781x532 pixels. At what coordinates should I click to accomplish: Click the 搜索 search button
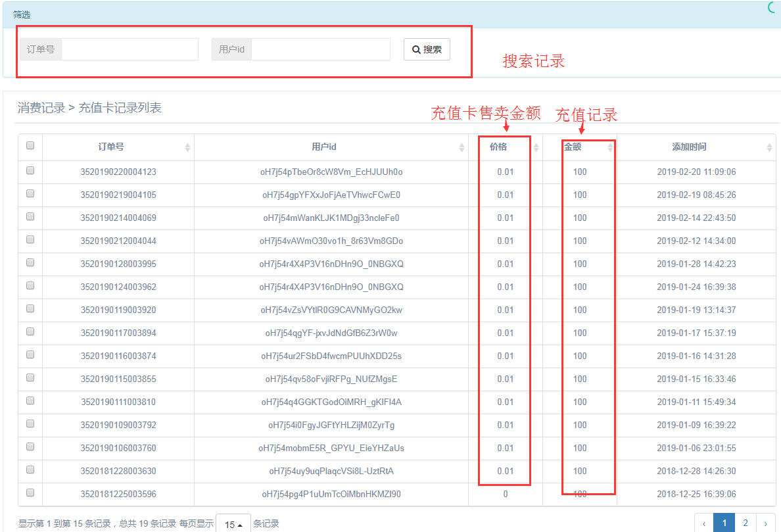tap(427, 49)
